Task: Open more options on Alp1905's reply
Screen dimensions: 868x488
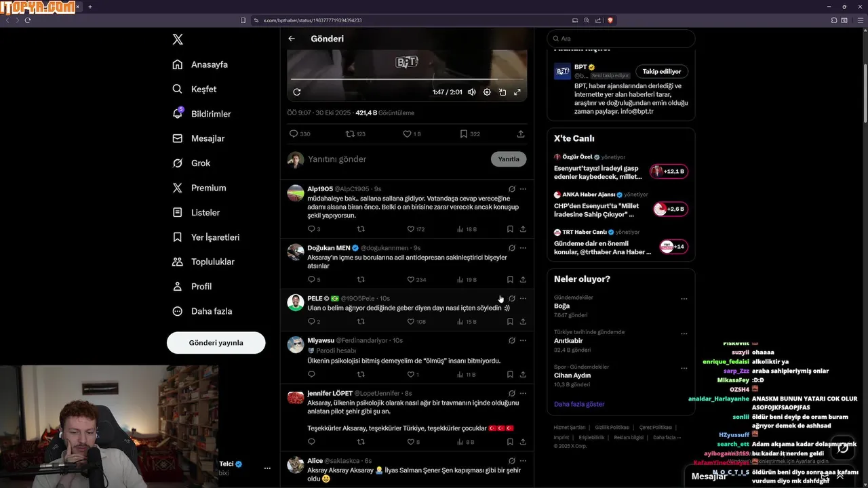Action: (x=523, y=189)
